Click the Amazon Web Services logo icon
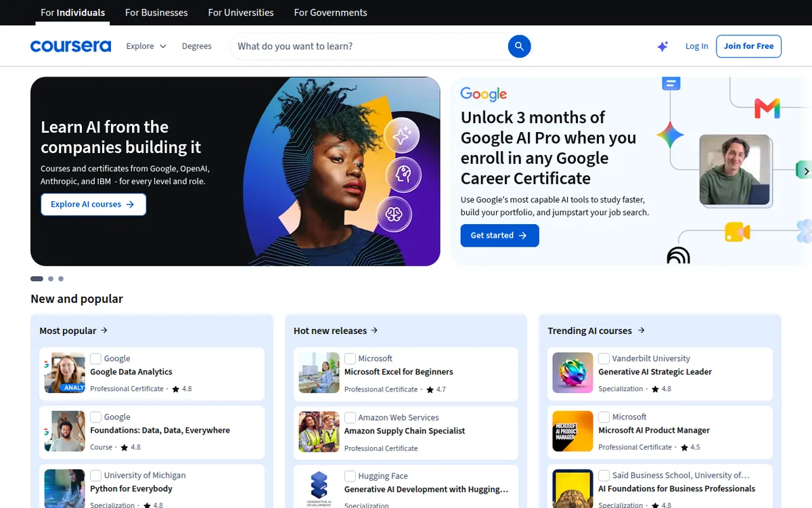Viewport: 812px width, 508px height. [350, 417]
